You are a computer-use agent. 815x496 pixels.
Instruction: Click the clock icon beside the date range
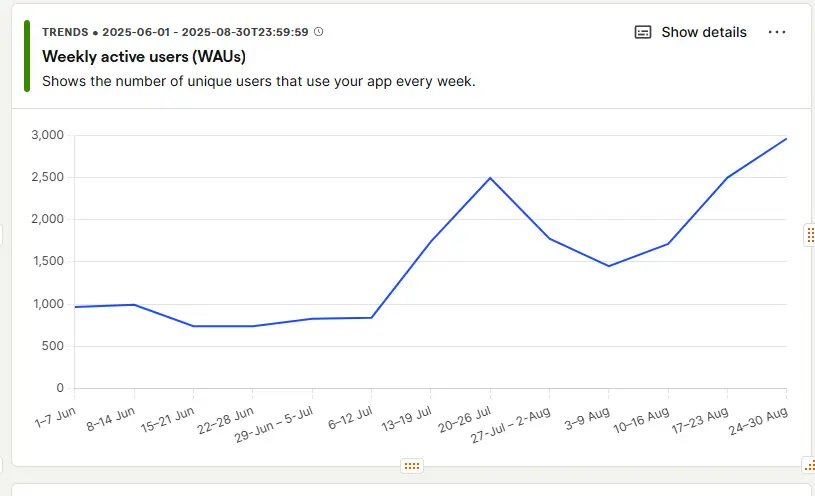click(319, 32)
